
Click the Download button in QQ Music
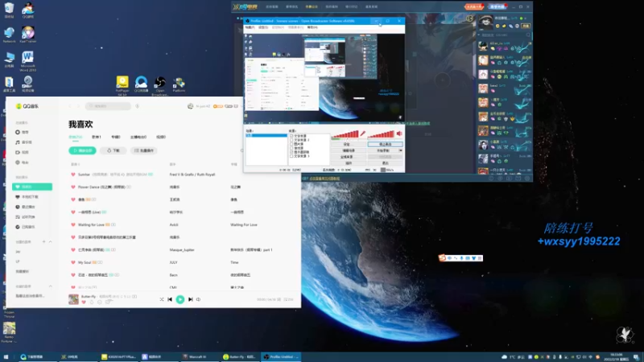[113, 150]
